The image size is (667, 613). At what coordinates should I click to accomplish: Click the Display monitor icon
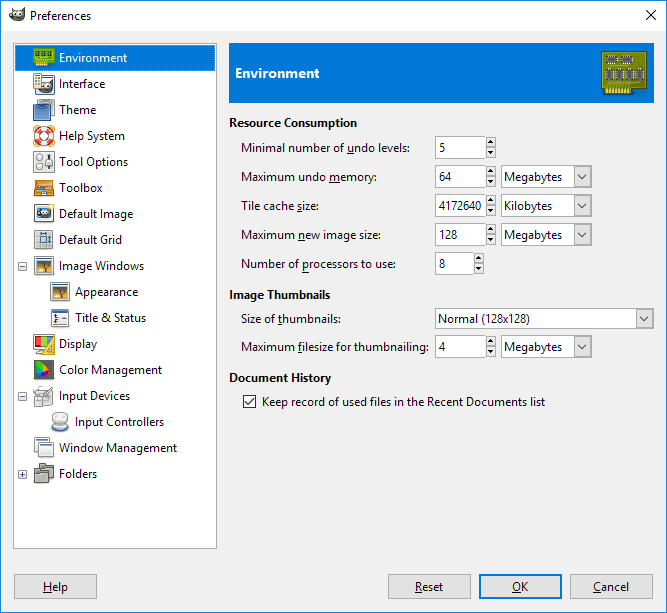click(x=44, y=344)
